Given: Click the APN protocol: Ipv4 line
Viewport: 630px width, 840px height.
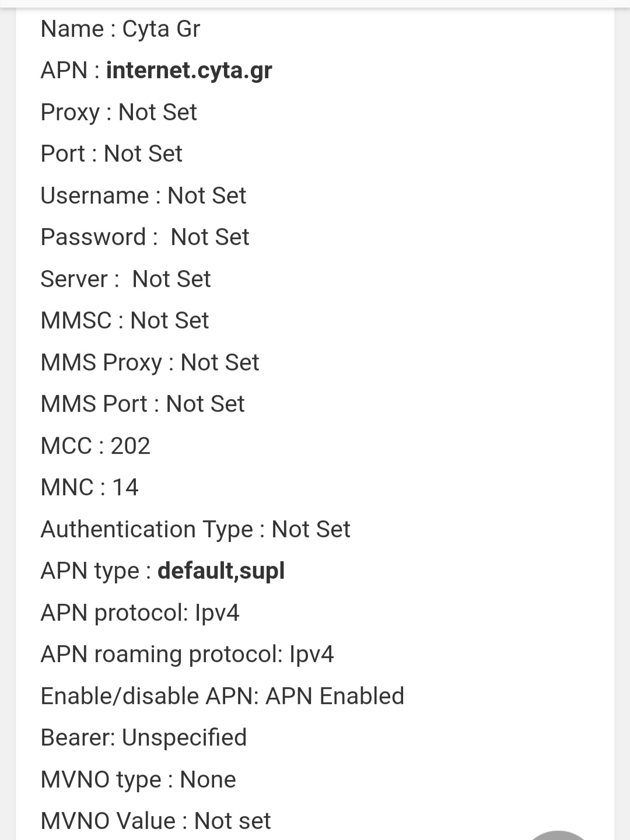Looking at the screenshot, I should pos(140,612).
